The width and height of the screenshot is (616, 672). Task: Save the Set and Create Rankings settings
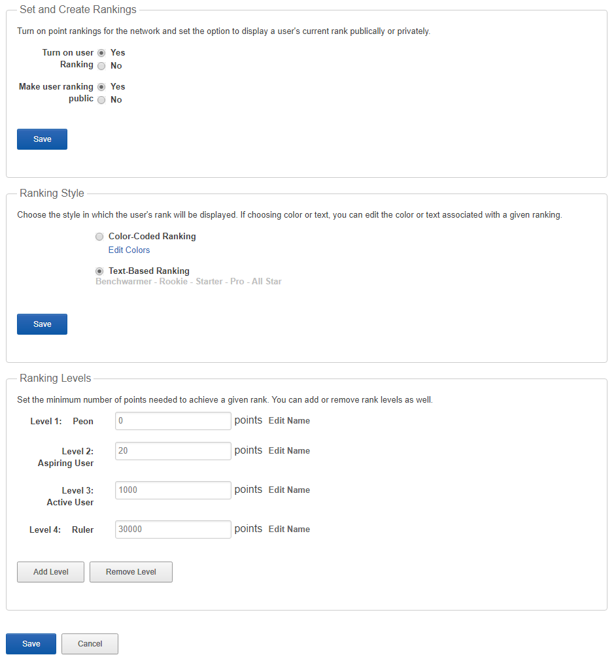tap(42, 139)
